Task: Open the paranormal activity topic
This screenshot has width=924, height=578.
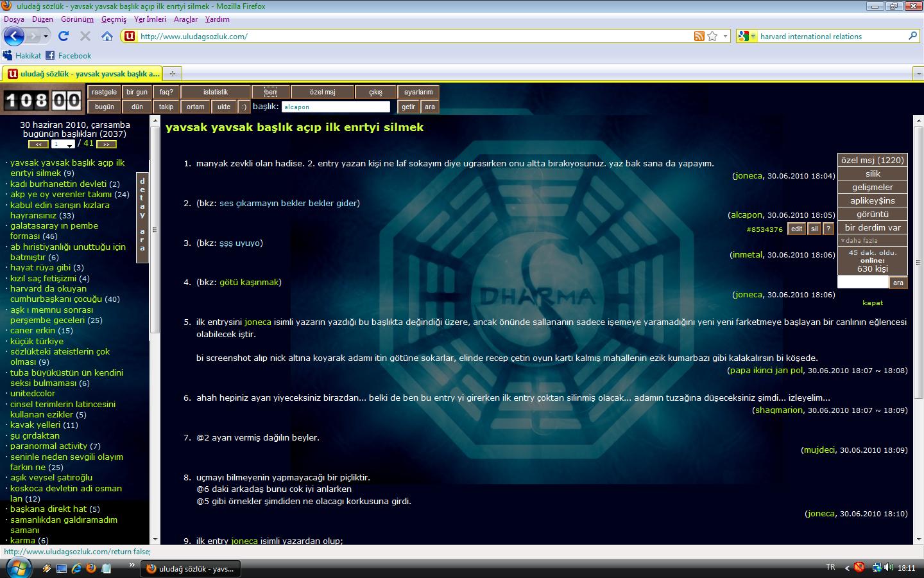Action: click(49, 446)
